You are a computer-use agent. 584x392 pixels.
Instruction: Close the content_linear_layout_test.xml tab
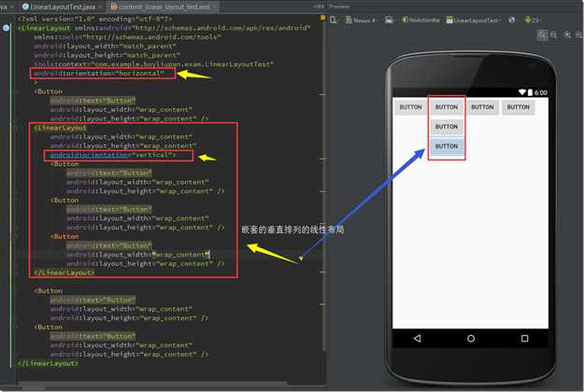pyautogui.click(x=215, y=7)
